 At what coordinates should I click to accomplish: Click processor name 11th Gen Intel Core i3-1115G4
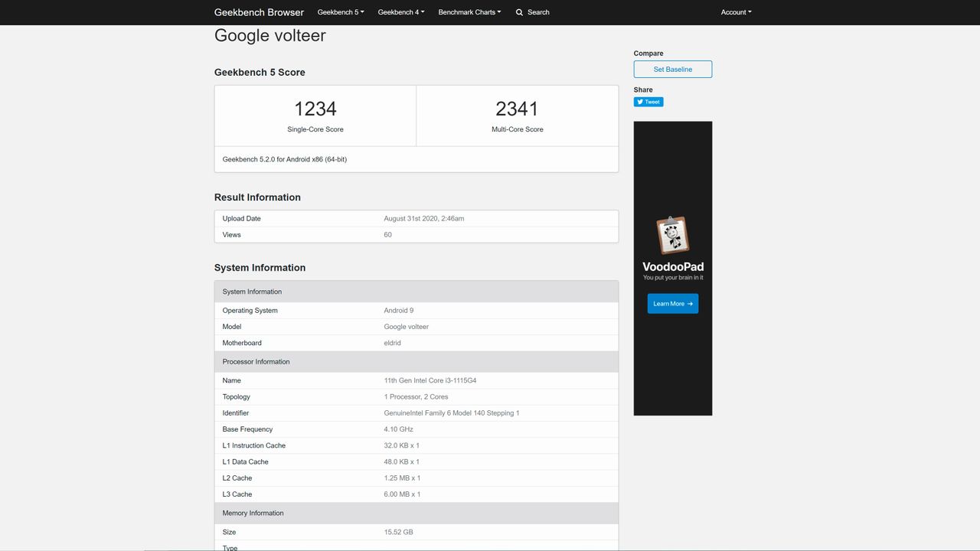[430, 380]
